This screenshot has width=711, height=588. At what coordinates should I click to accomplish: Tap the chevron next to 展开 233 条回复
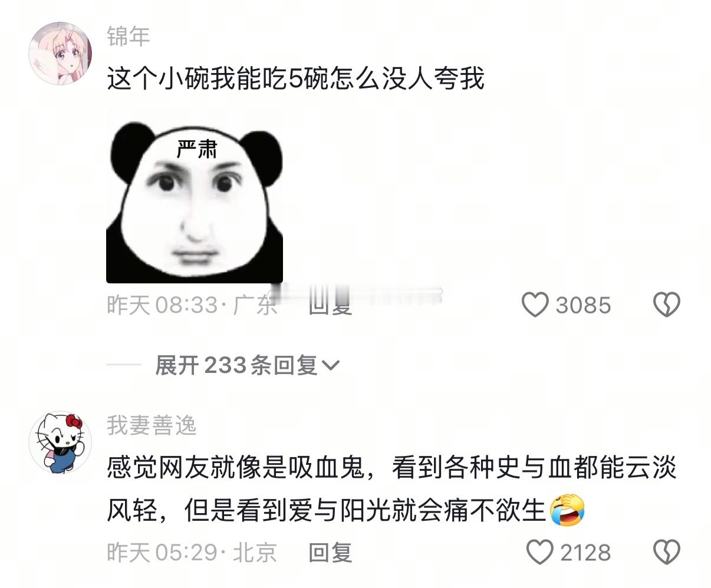point(331,366)
